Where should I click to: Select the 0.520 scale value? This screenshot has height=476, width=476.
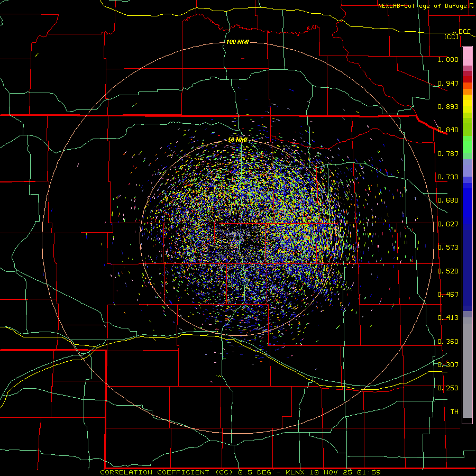click(448, 271)
